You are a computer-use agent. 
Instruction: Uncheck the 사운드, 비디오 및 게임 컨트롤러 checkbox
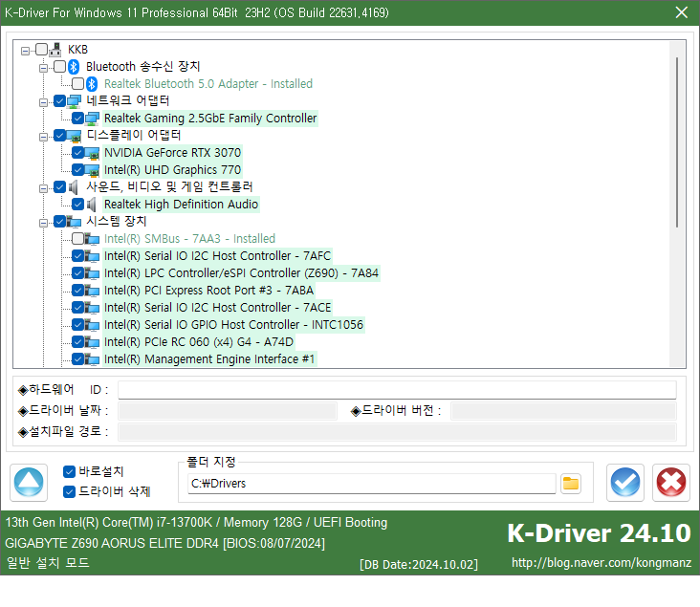pos(59,187)
